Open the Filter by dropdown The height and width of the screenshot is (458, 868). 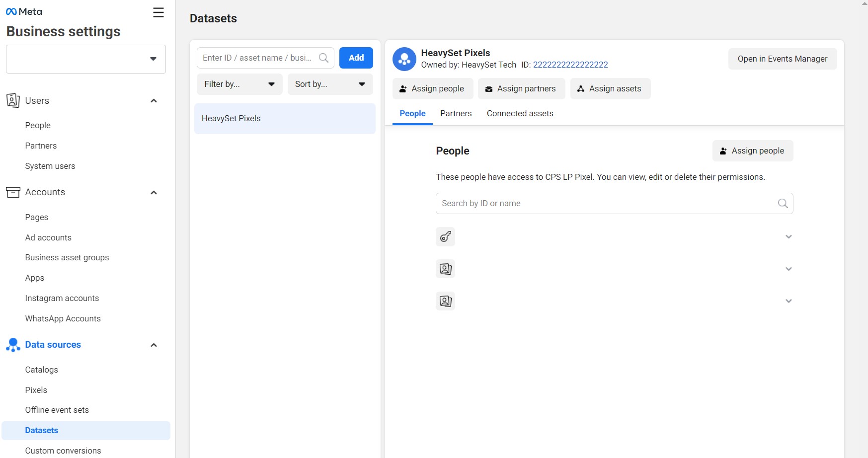tap(240, 84)
